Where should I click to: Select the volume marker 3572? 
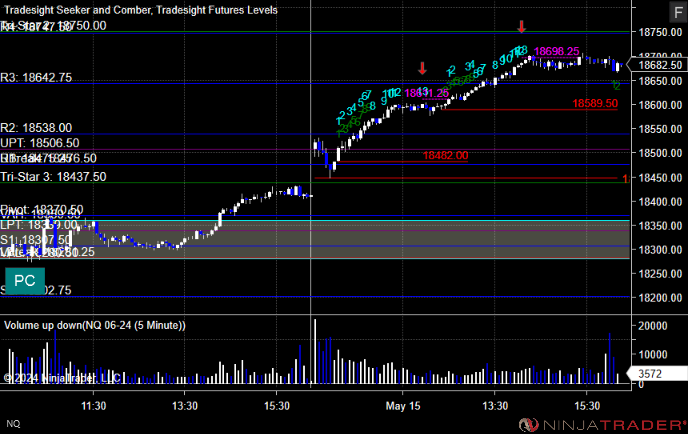tap(656, 373)
